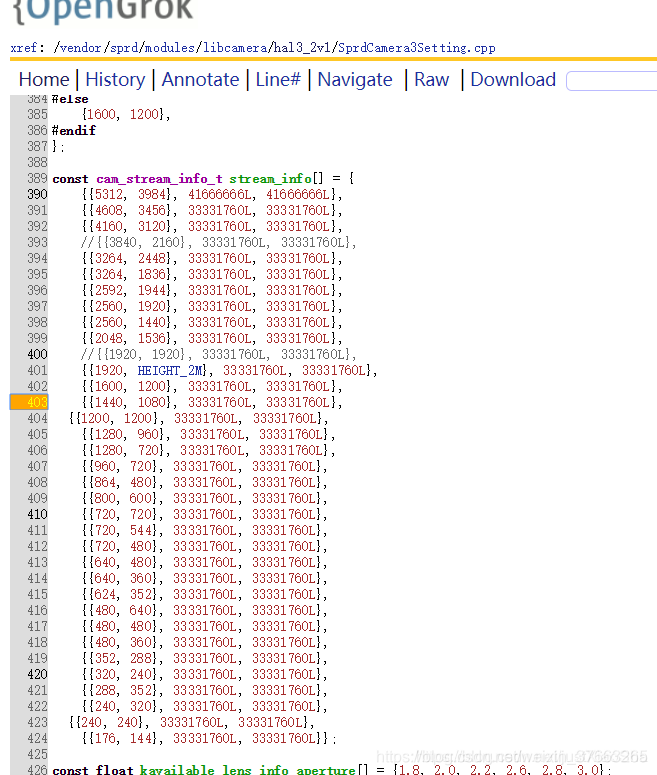Open the Navigate window
This screenshot has width=657, height=775.
pos(354,80)
